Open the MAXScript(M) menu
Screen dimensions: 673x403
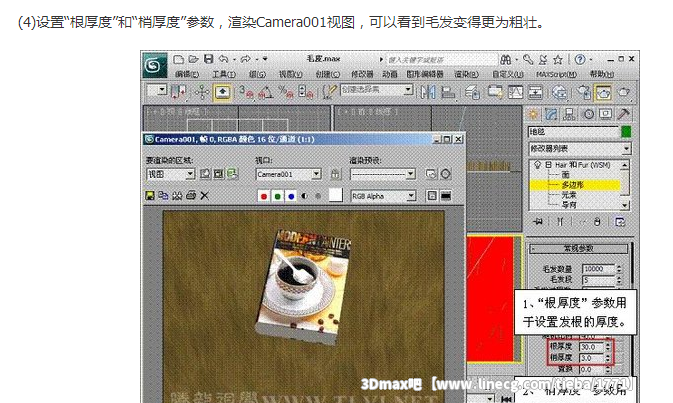(x=556, y=74)
